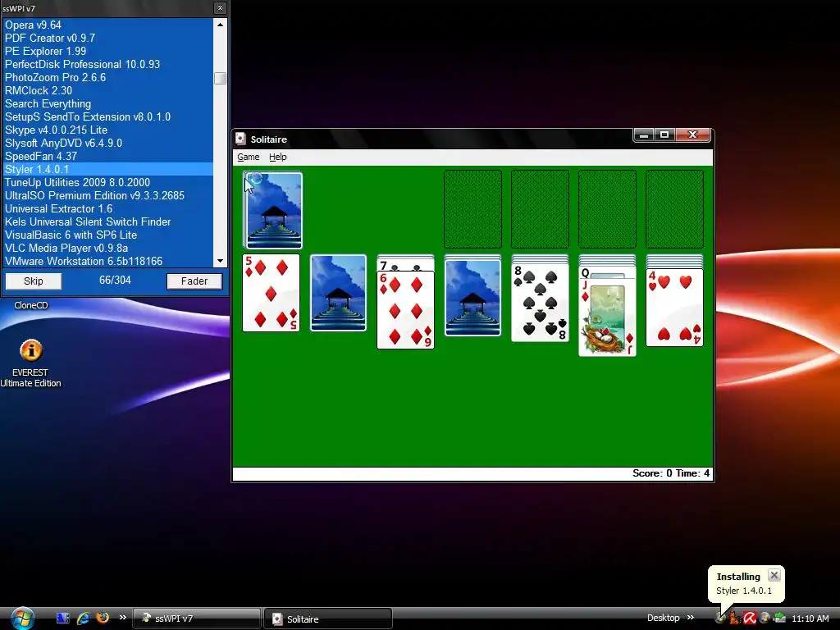The width and height of the screenshot is (840, 630).
Task: Select PerfectDisk Professional 10.0.93 entry
Action: click(x=108, y=64)
